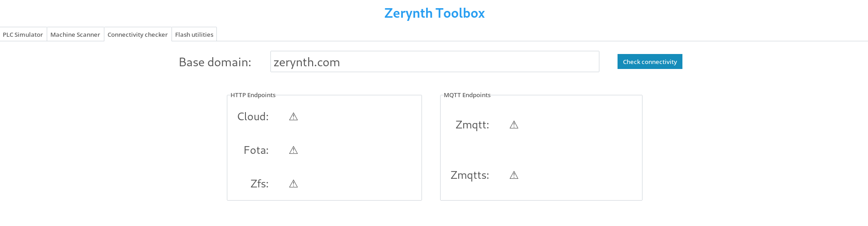Click the Zmqtts endpoint warning icon

[514, 175]
